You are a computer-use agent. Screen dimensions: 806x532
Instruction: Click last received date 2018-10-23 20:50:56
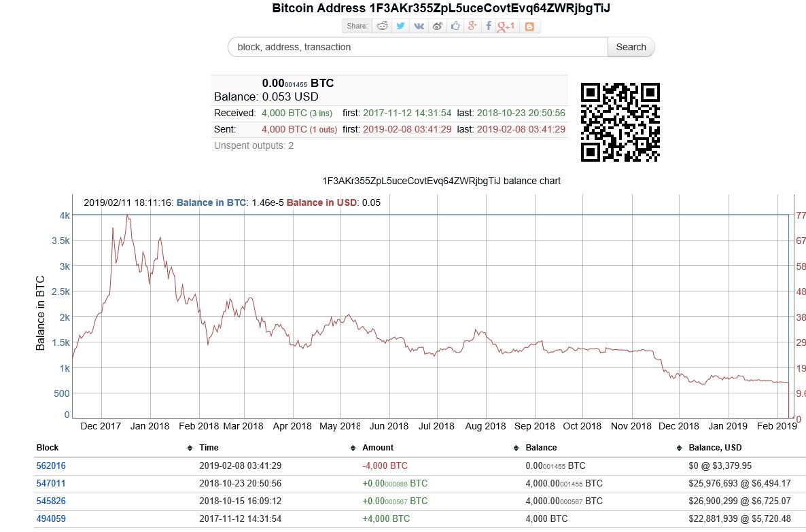[521, 113]
